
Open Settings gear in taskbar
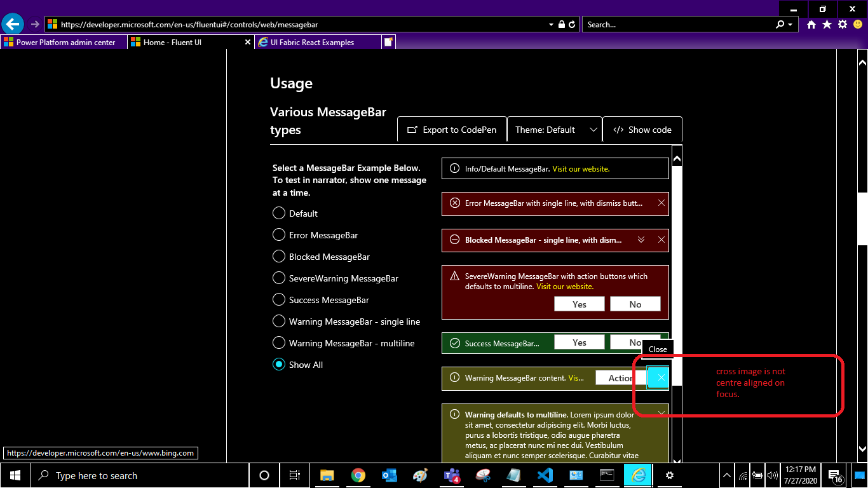pyautogui.click(x=669, y=475)
